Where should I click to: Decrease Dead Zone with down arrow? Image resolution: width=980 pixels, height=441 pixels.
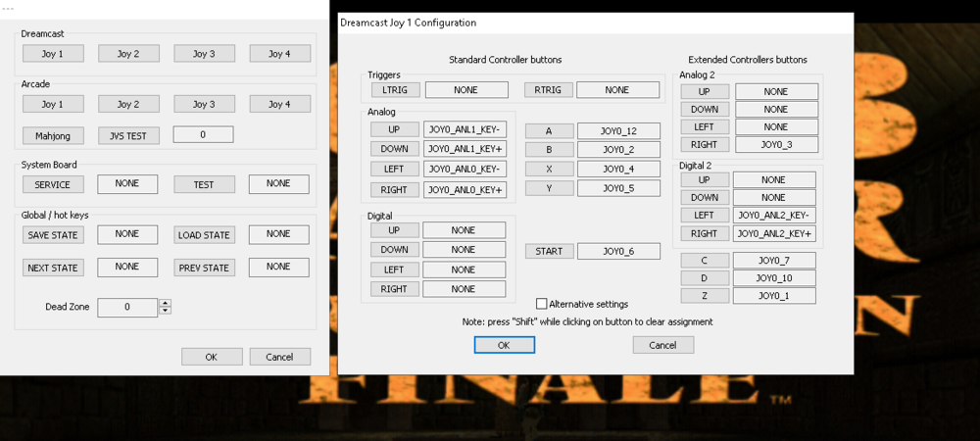(165, 311)
